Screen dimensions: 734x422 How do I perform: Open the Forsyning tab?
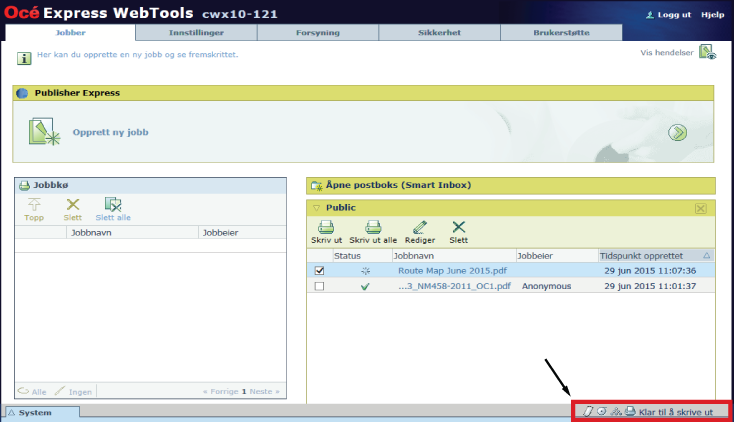[318, 32]
